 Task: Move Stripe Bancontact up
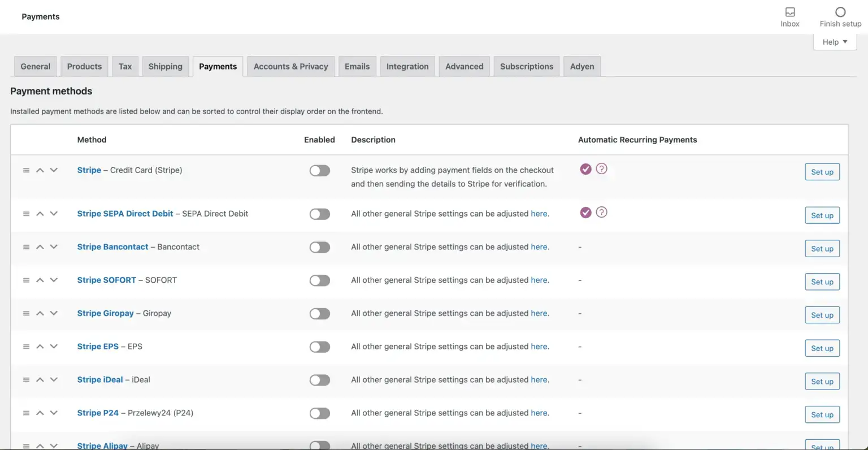tap(40, 247)
